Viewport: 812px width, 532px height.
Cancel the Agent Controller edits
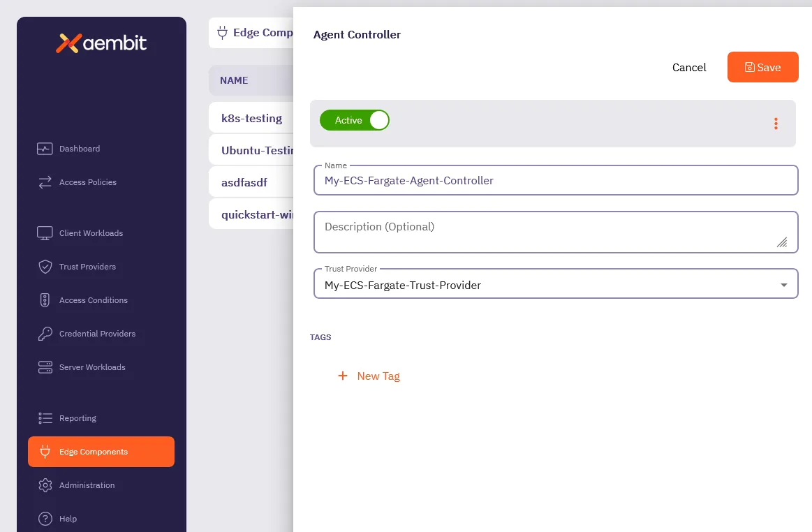tap(689, 67)
